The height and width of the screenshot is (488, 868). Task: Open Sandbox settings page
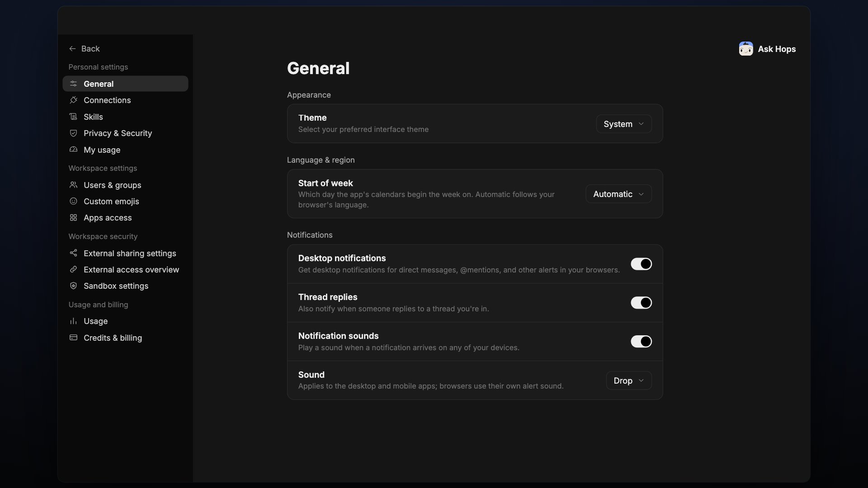click(x=125, y=286)
